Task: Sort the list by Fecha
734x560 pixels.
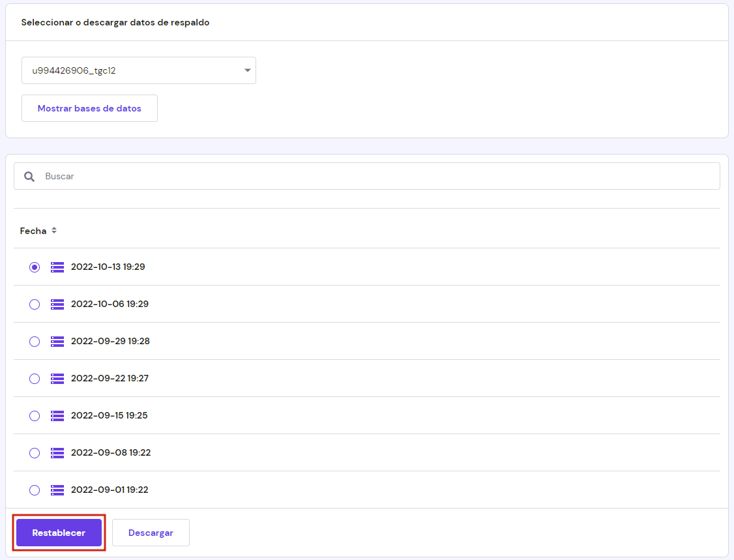Action: pos(39,230)
